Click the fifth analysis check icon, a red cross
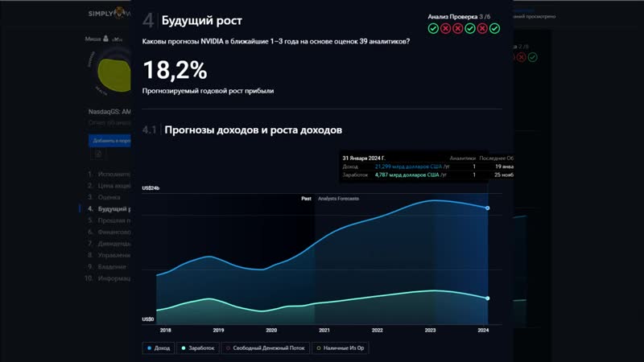 pos(482,28)
